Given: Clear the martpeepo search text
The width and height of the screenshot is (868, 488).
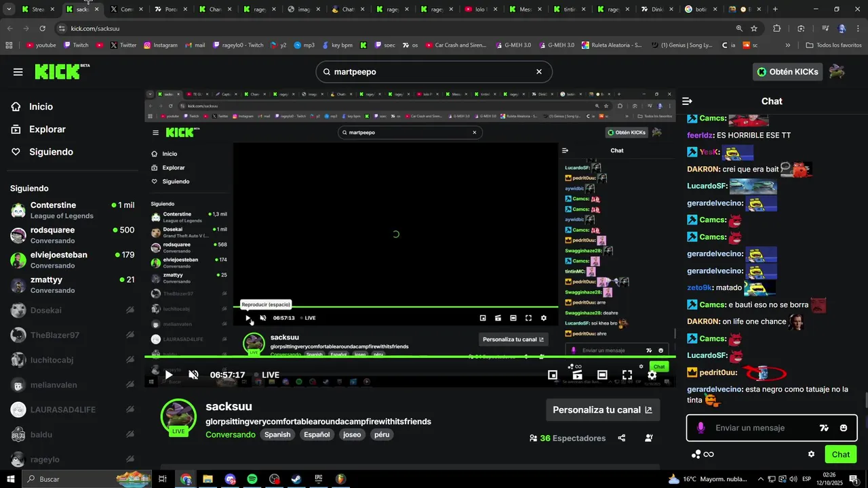Looking at the screenshot, I should click(x=539, y=72).
